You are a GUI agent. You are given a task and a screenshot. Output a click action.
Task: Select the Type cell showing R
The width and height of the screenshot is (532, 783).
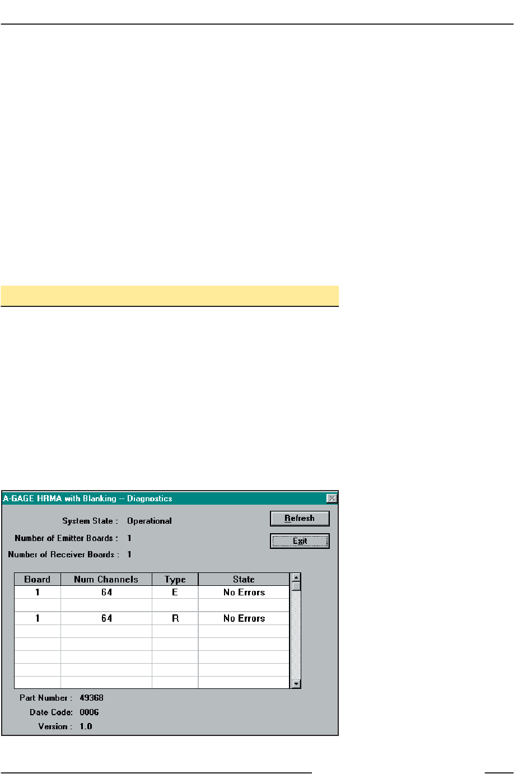(x=175, y=618)
